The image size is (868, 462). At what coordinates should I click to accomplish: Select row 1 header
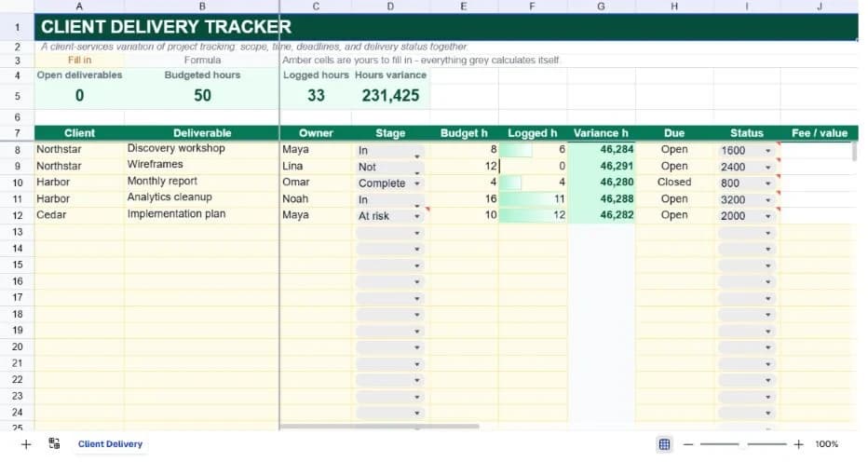[x=17, y=27]
